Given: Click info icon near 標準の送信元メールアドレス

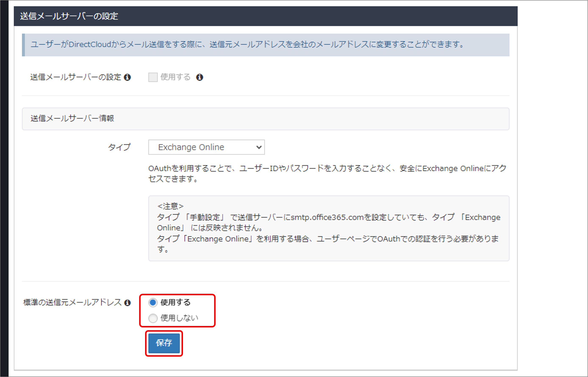Looking at the screenshot, I should (128, 303).
